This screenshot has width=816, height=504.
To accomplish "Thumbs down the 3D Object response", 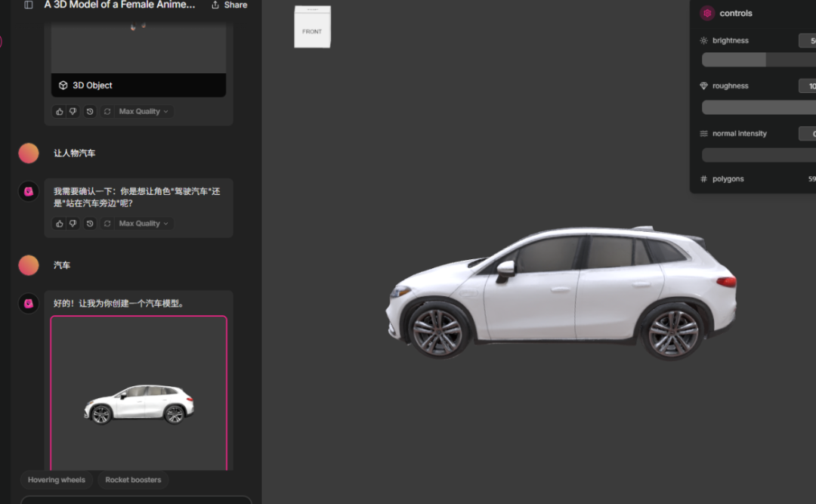I will (x=73, y=112).
